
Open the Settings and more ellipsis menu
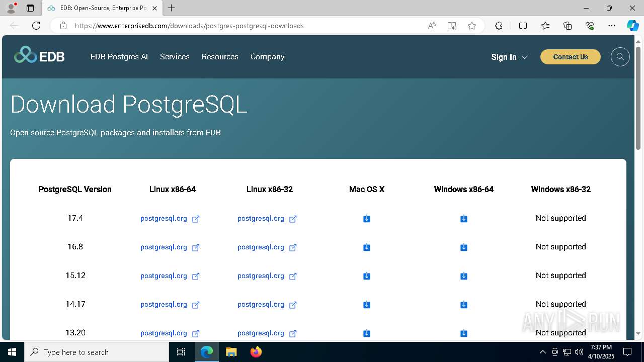(x=612, y=26)
